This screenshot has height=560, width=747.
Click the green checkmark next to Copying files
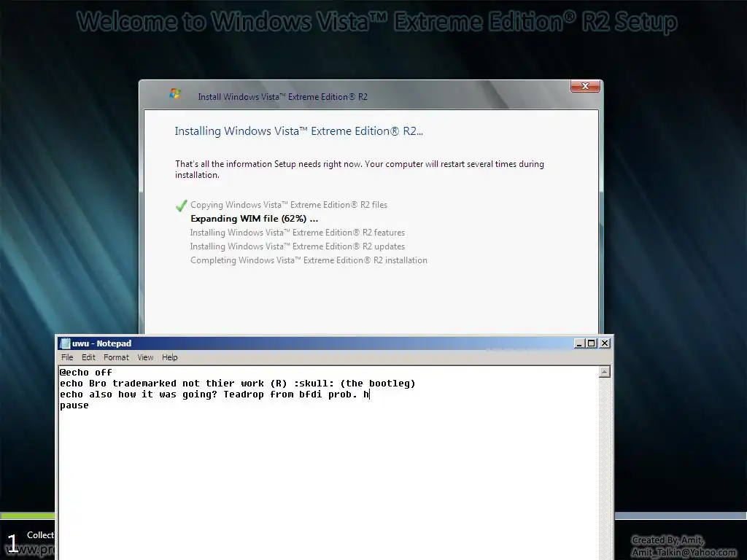tap(181, 206)
